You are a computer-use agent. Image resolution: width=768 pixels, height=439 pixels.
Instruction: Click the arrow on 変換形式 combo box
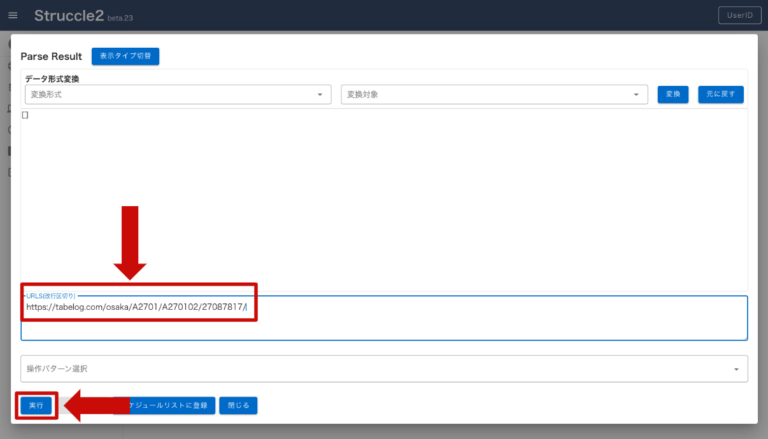[320, 95]
